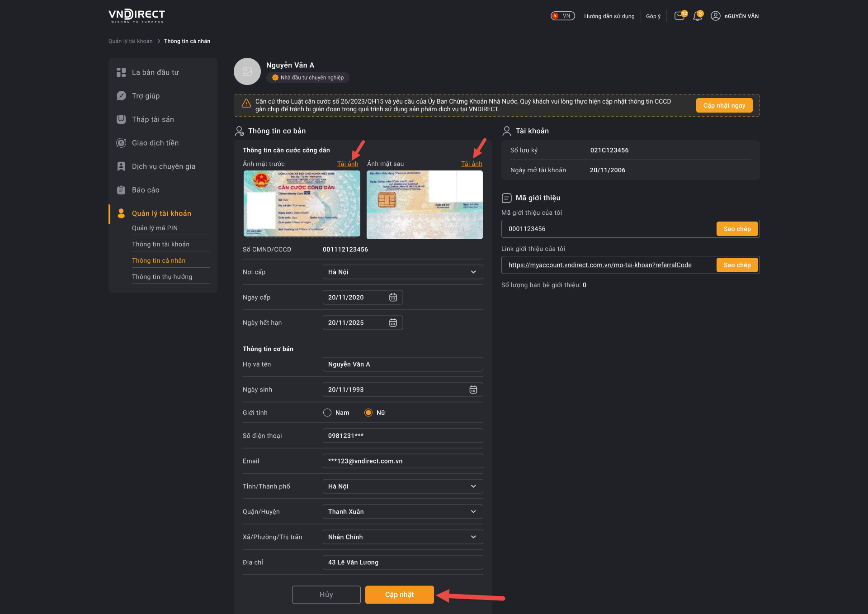Viewport: 868px width, 614px height.
Task: Click the La bàn đầu tư sidebar icon
Action: coord(121,72)
